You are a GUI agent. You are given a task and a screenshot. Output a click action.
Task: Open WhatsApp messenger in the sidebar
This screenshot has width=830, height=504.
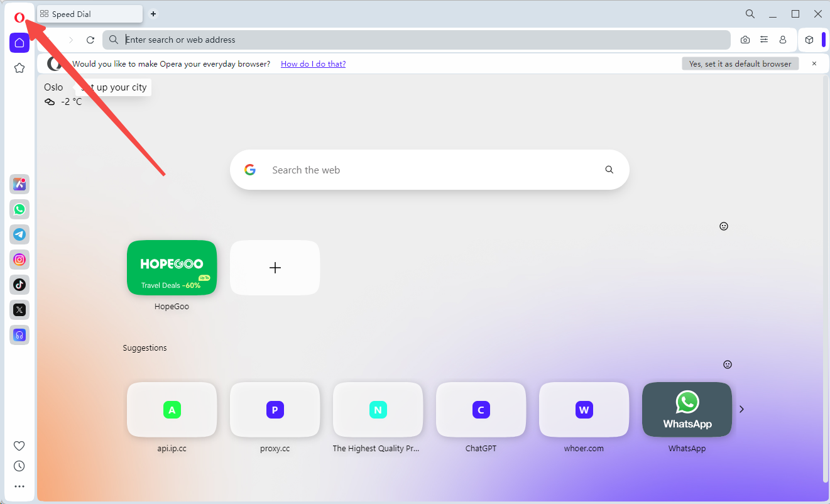[19, 209]
